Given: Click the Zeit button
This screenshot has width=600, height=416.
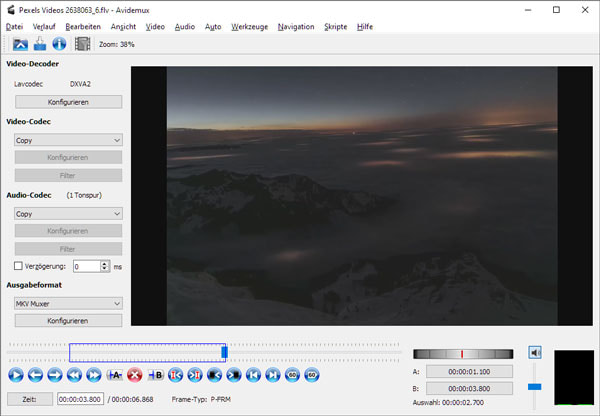Looking at the screenshot, I should point(29,399).
